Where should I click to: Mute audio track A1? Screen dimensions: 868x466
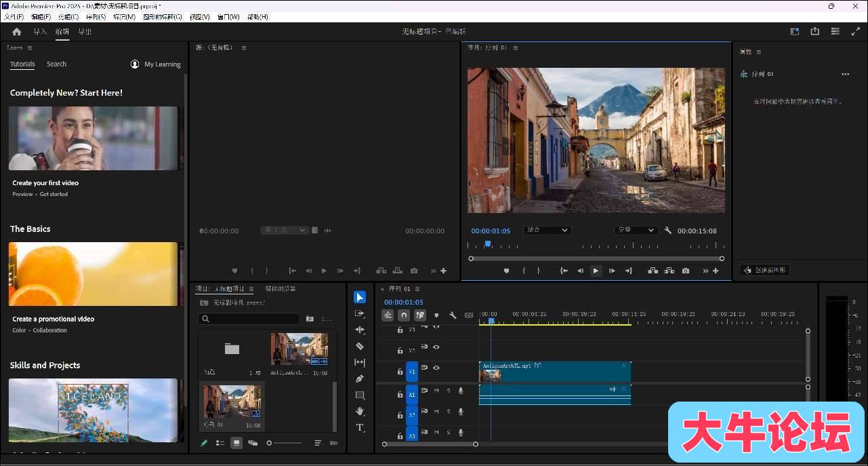[436, 391]
